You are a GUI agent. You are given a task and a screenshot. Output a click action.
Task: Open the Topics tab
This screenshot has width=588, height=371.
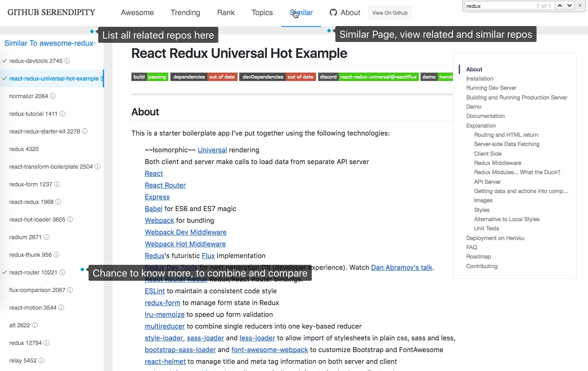(x=262, y=13)
